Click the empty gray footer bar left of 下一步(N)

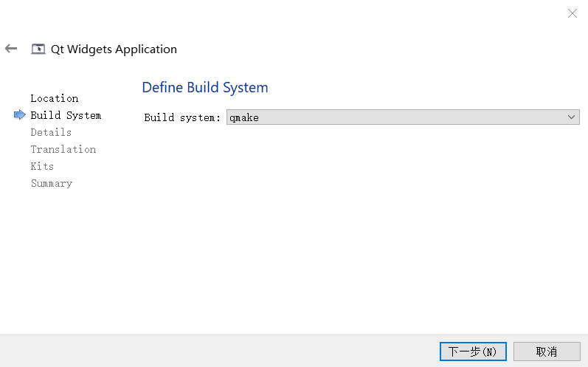(x=221, y=351)
